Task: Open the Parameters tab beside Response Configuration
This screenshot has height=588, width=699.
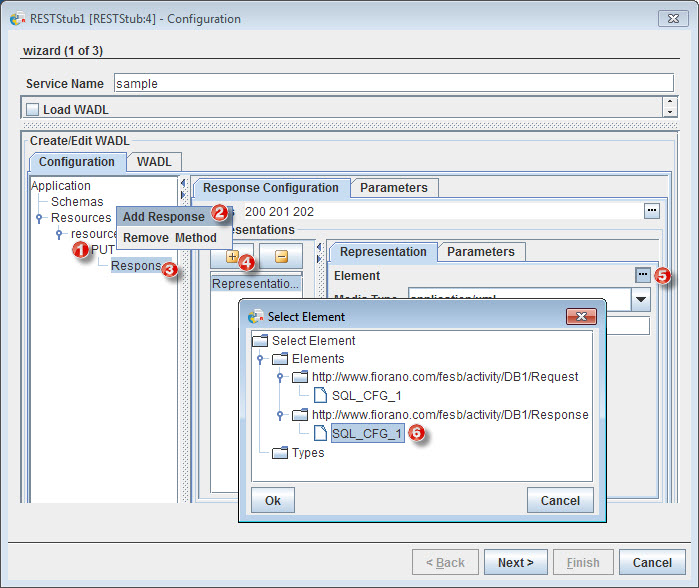Action: (x=394, y=188)
